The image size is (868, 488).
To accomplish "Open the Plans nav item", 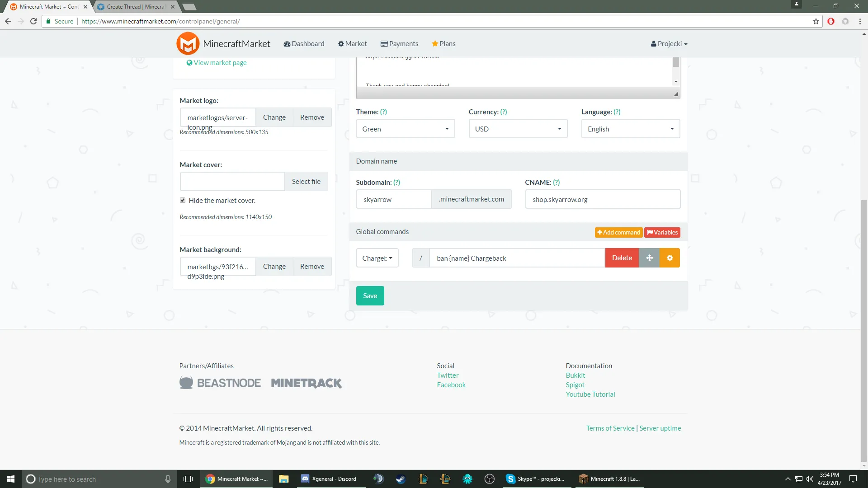I will (443, 44).
